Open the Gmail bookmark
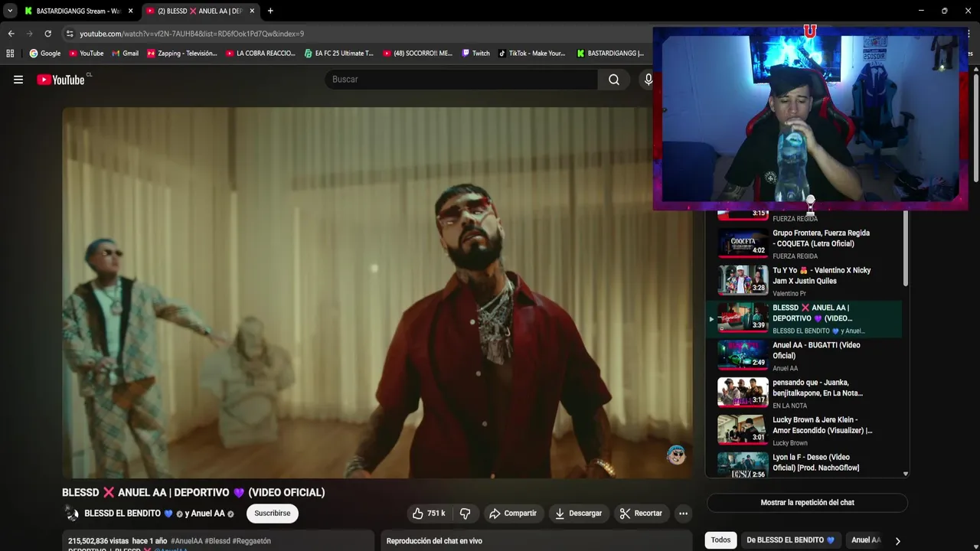This screenshot has height=551, width=980. pyautogui.click(x=125, y=54)
